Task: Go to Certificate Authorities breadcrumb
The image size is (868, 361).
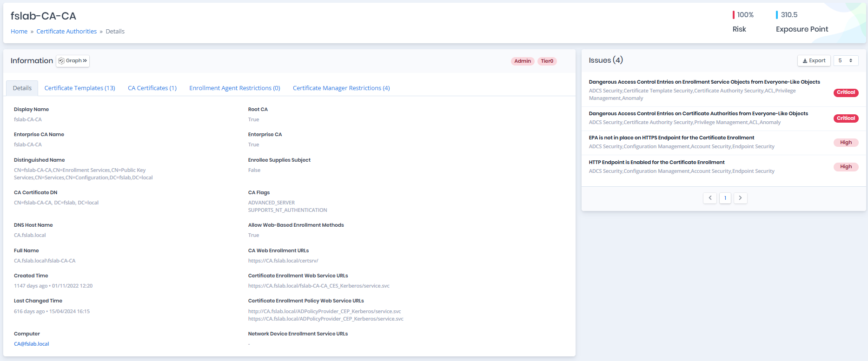Action: point(66,31)
